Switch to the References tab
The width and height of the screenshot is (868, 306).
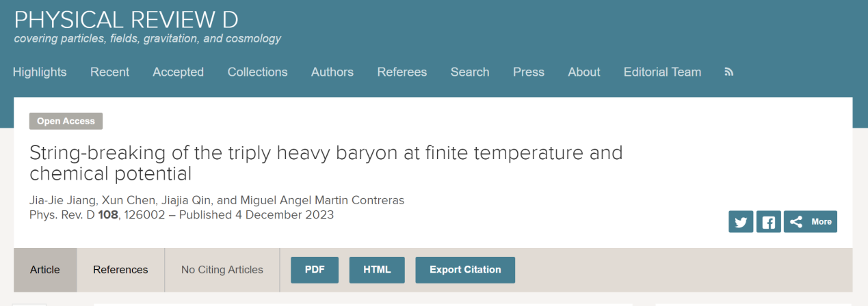click(x=120, y=270)
